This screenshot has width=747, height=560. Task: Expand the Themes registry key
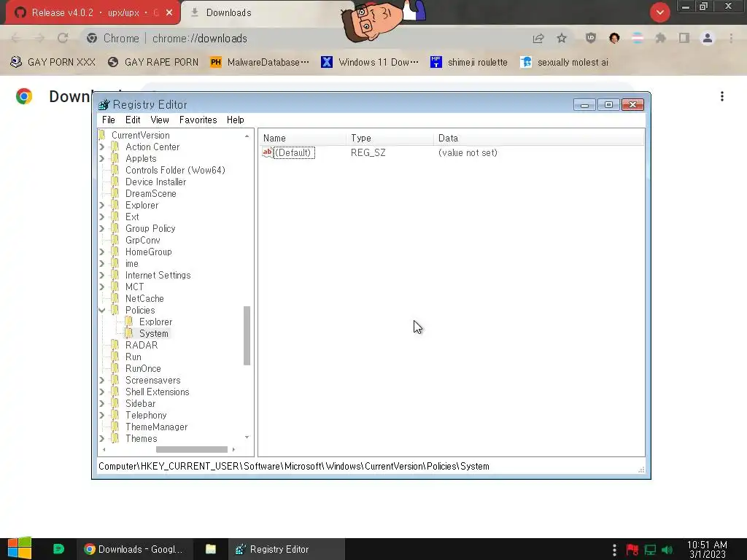tap(102, 438)
